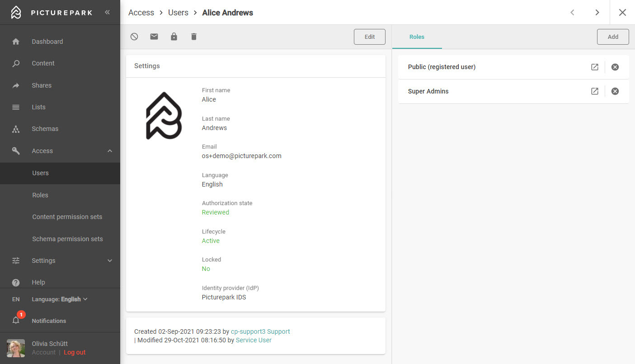Go to previous user arrow

(572, 13)
